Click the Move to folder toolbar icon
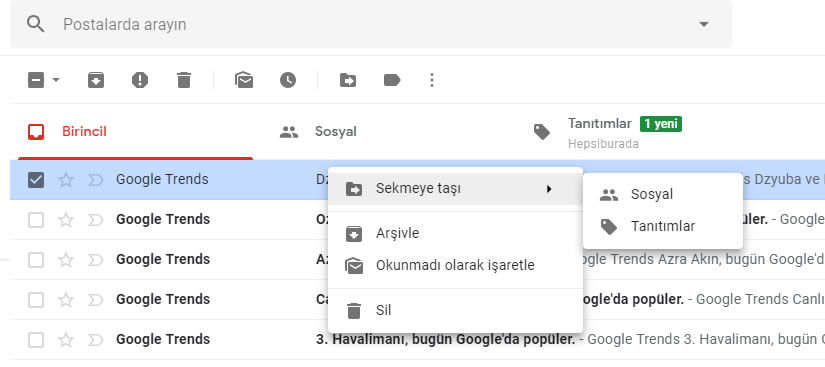 [x=348, y=80]
